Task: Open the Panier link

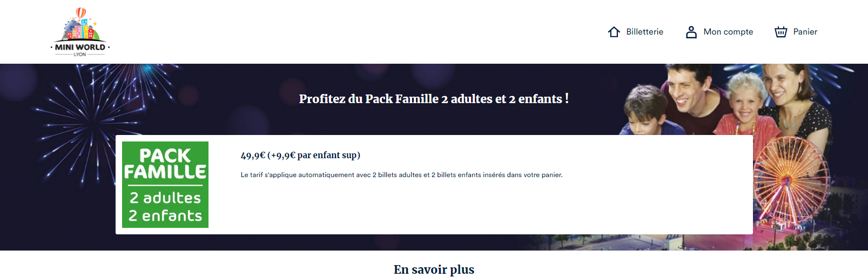Action: coord(805,32)
